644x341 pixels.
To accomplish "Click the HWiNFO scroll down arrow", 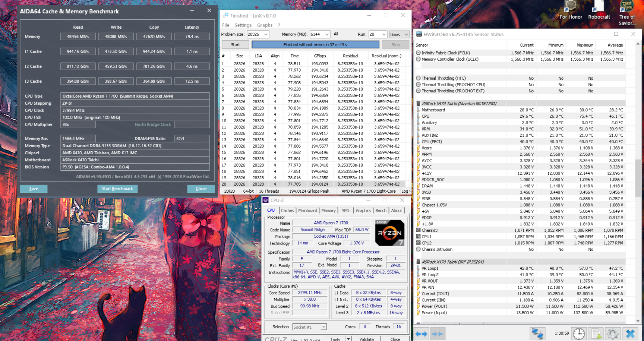I will (638, 321).
